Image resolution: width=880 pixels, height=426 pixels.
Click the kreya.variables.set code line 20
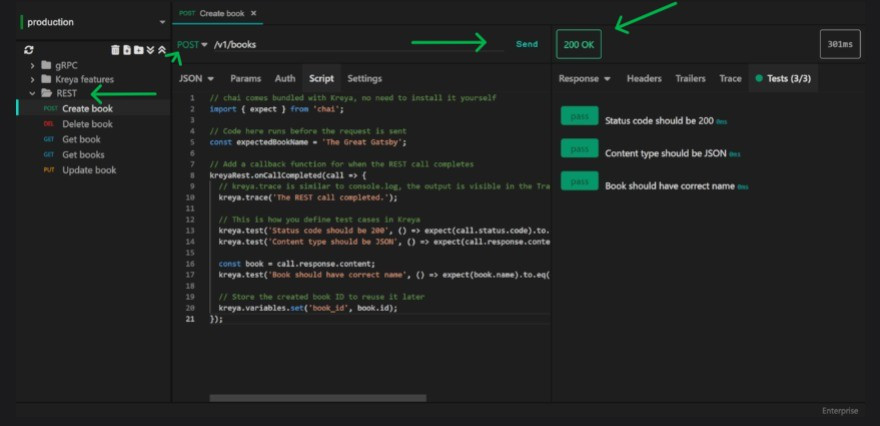pos(308,308)
